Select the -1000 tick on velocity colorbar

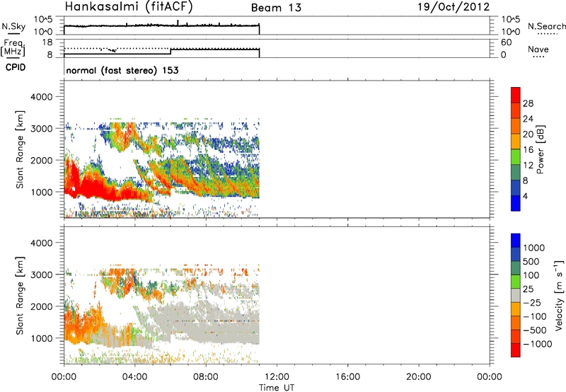[x=537, y=344]
